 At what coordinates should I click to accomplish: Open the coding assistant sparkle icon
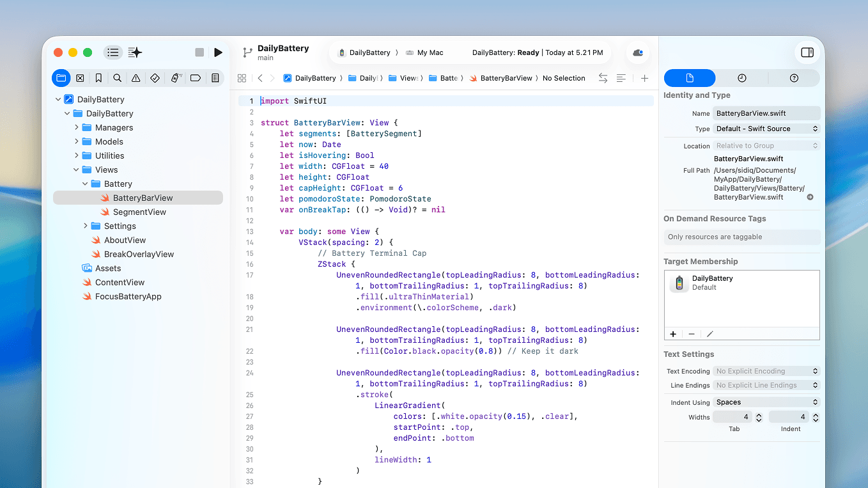tap(135, 52)
